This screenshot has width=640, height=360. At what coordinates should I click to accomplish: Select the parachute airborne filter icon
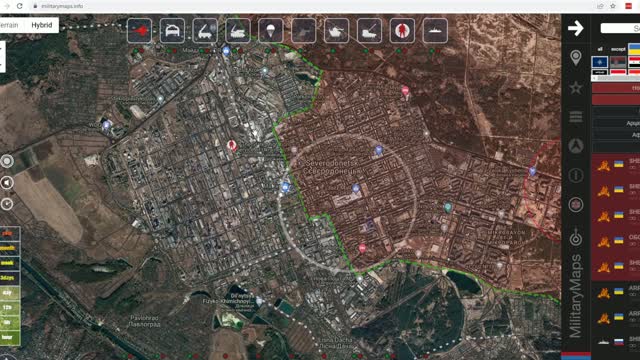(271, 31)
